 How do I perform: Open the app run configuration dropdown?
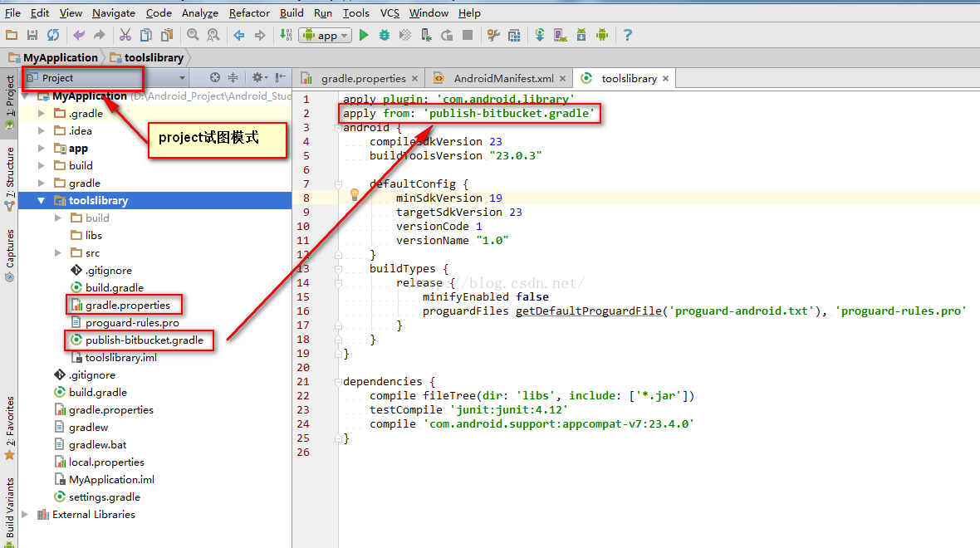[x=325, y=36]
